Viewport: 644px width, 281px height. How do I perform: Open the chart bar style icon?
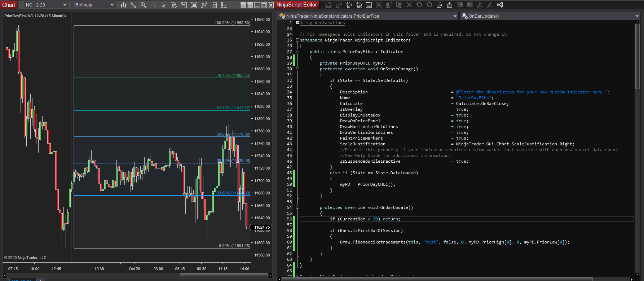[123, 5]
